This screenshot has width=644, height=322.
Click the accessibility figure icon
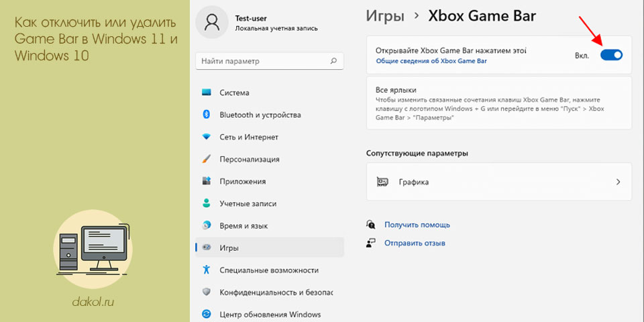click(207, 270)
